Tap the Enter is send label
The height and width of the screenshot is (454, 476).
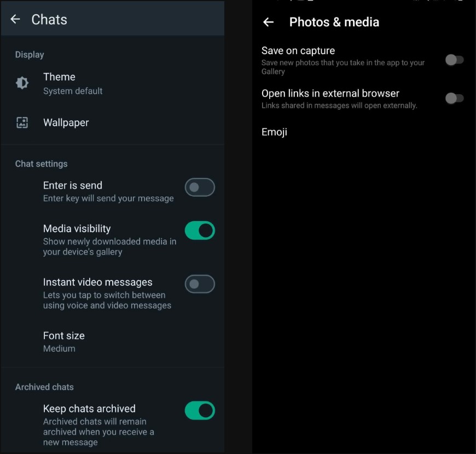tap(73, 185)
